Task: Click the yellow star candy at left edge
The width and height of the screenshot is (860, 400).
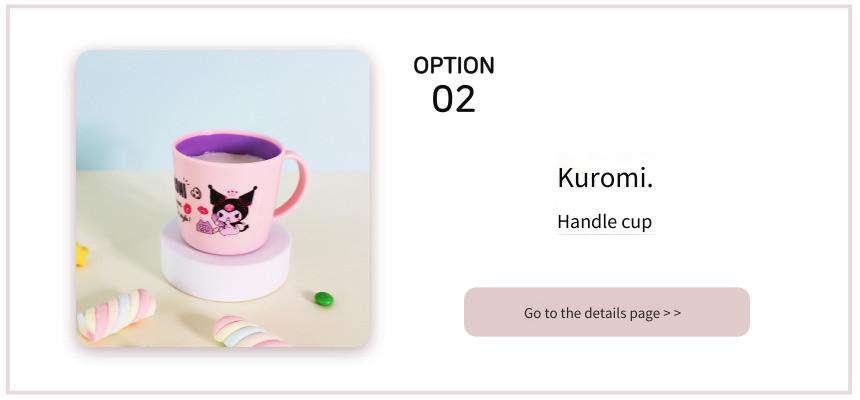Action: coord(81,255)
